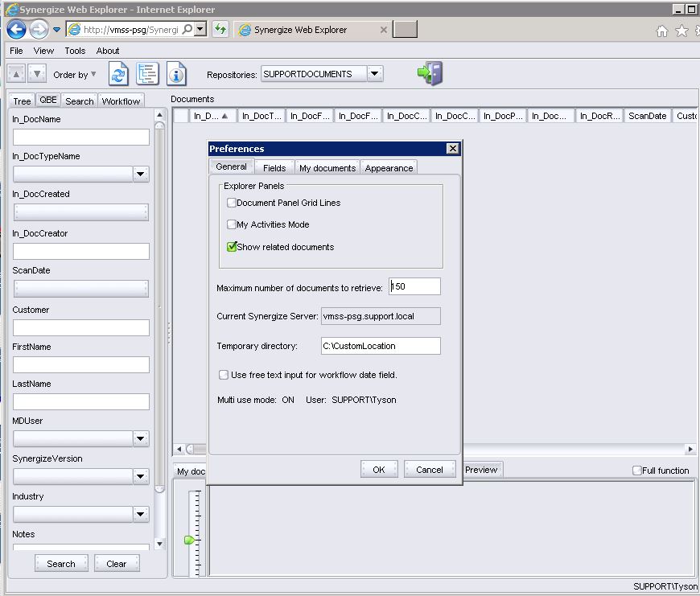Click the green zoom slider handle

(189, 540)
